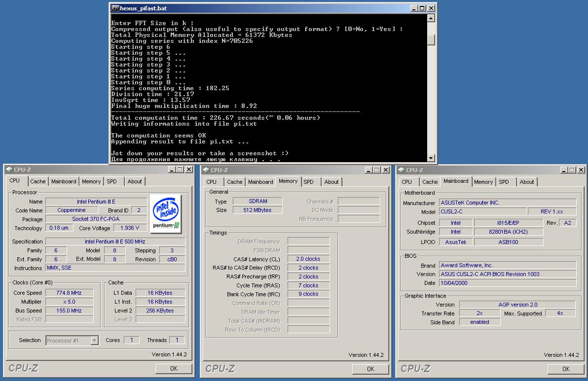
Task: Maximize the hexus_pifast.bat console window
Action: (422, 8)
